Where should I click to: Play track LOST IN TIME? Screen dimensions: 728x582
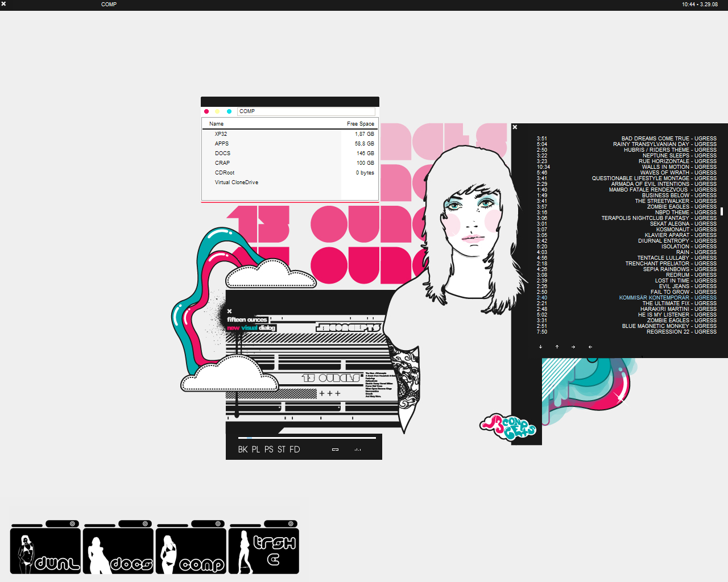685,281
